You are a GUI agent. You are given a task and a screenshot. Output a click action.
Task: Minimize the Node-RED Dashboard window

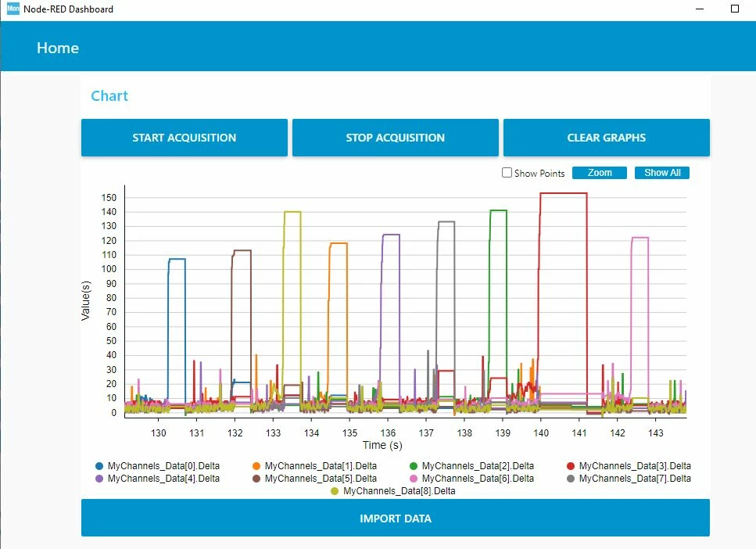(x=700, y=9)
